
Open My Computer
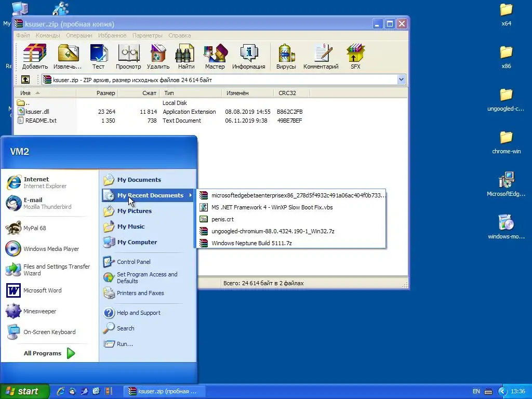148,242
